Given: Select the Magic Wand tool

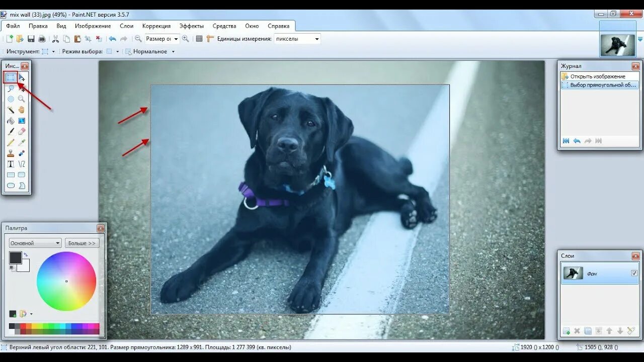Looking at the screenshot, I should click(x=11, y=110).
